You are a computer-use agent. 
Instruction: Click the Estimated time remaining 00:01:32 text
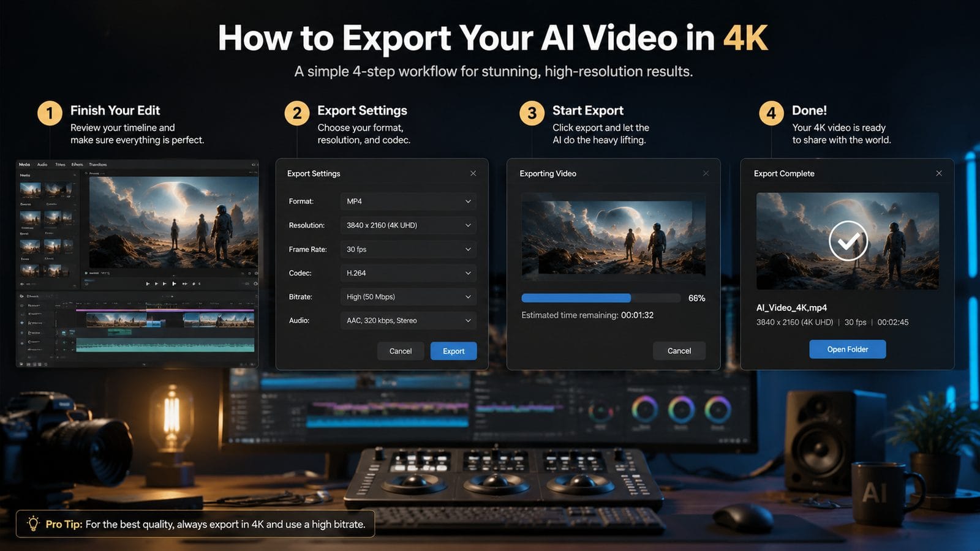[587, 315]
